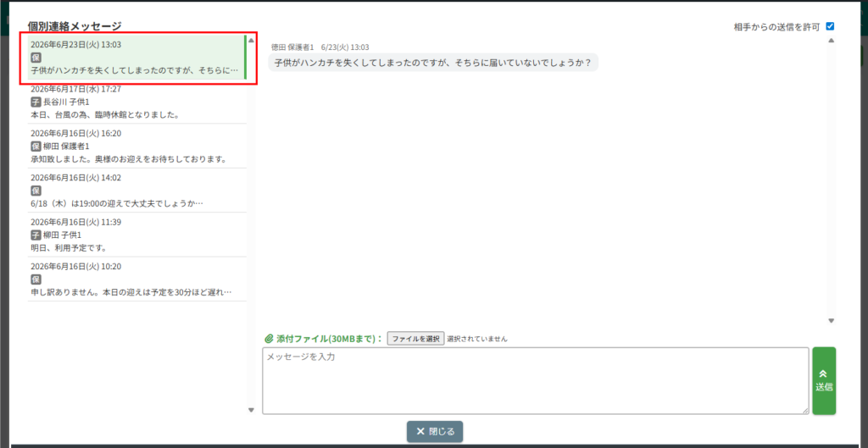Toggle 相手からの送信を許可 checkbox
This screenshot has width=868, height=448.
[x=830, y=26]
